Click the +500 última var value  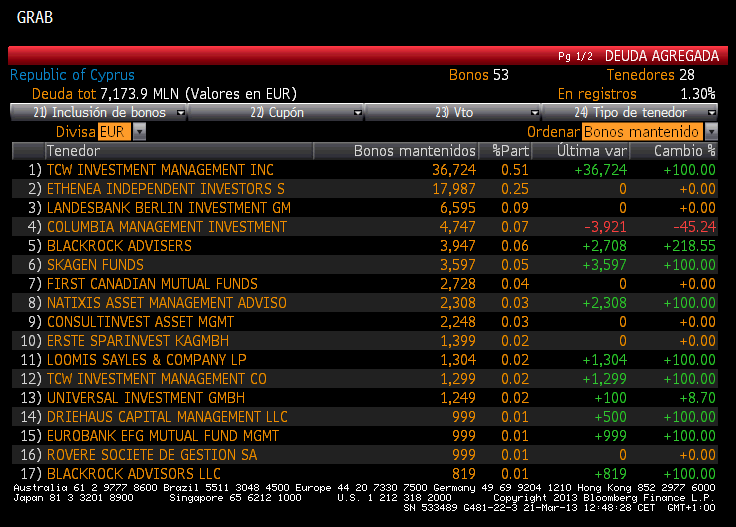610,417
